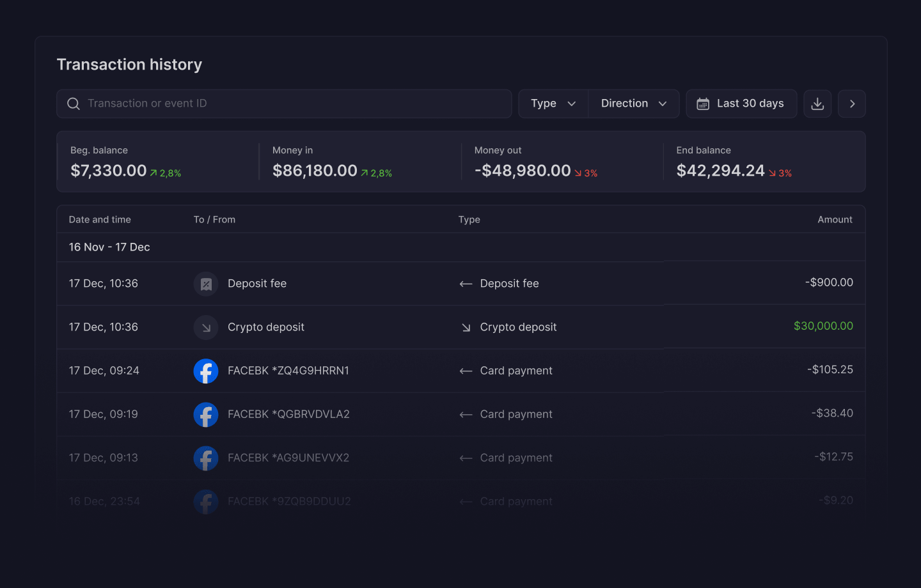Click Facebook logo for FACEBK *9ZQB9DDUU2

tap(206, 502)
